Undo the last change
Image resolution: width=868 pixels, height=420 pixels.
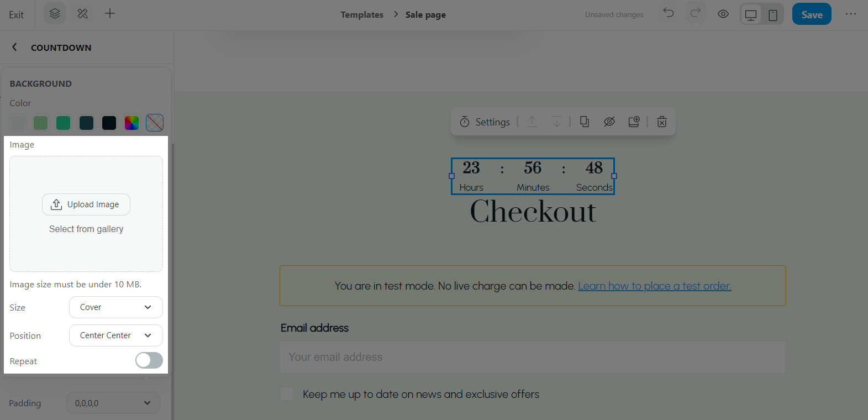(x=669, y=13)
